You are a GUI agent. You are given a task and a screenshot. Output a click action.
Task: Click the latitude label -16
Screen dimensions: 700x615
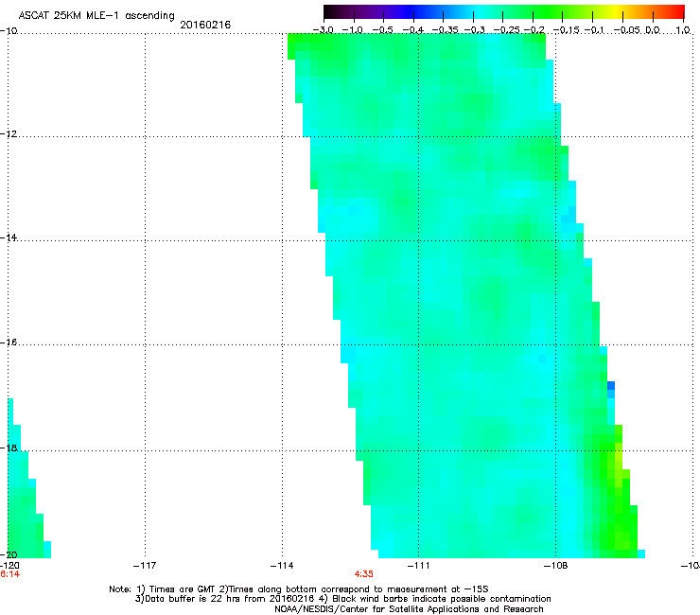click(x=8, y=343)
